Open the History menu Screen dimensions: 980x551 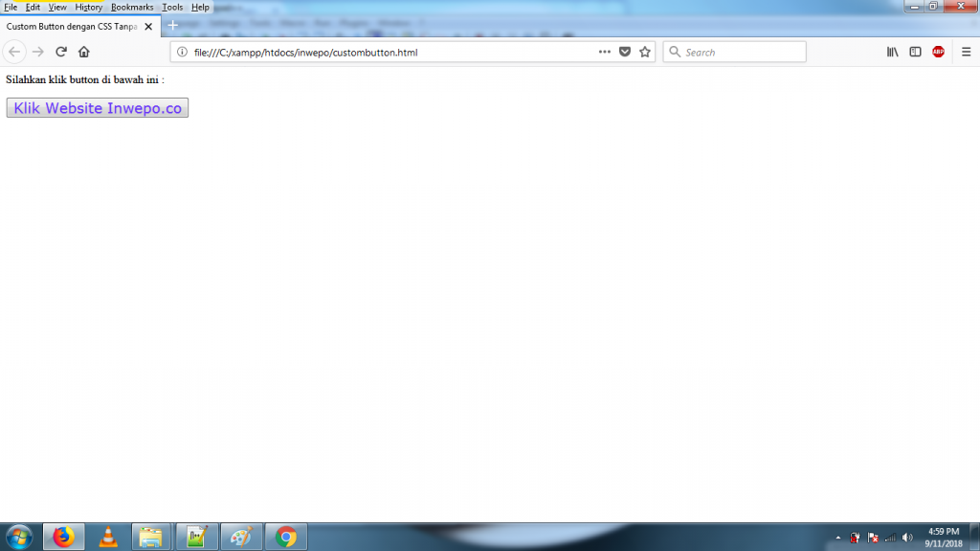(x=89, y=7)
